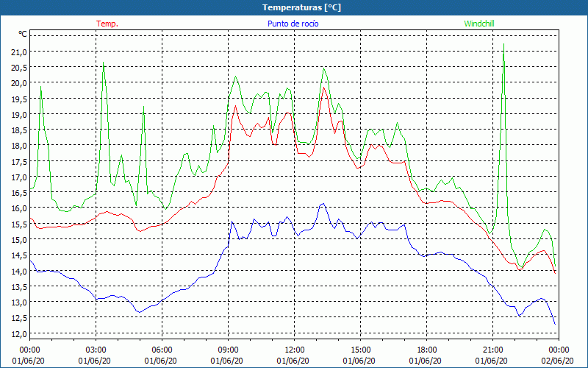
Task: Click the '19,0' y-axis value
Action: (x=19, y=115)
